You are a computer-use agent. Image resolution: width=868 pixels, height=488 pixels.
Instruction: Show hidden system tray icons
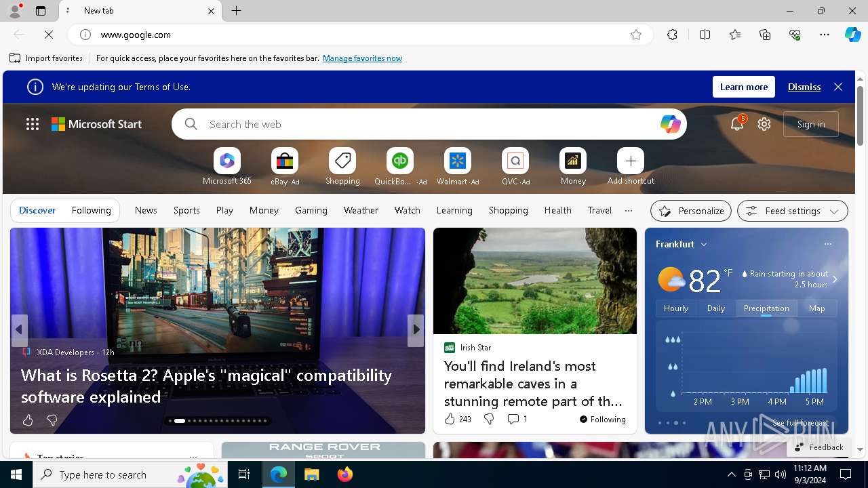731,474
